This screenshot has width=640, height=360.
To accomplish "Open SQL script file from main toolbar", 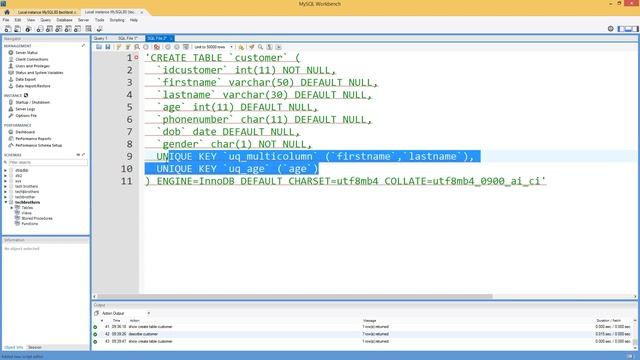I will (x=18, y=29).
